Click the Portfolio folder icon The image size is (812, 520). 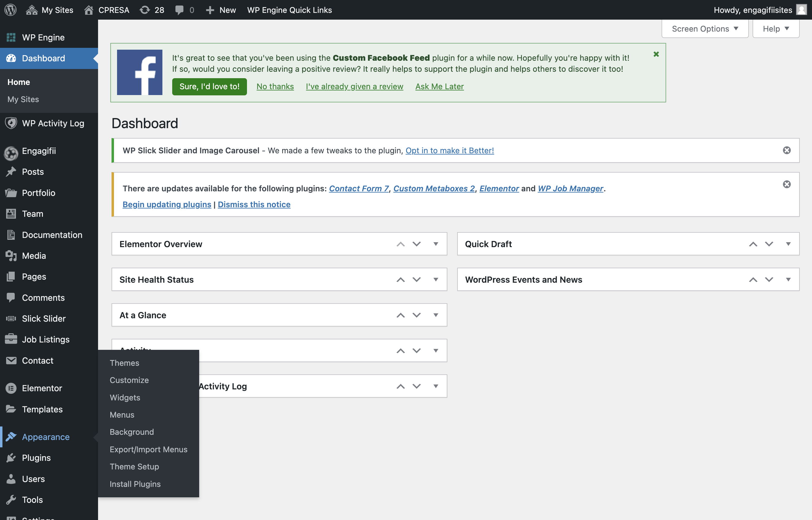(11, 193)
